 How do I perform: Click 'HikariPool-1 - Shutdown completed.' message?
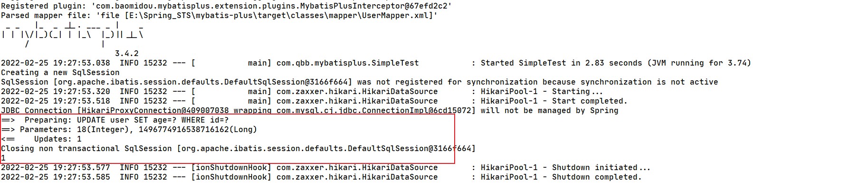561,177
